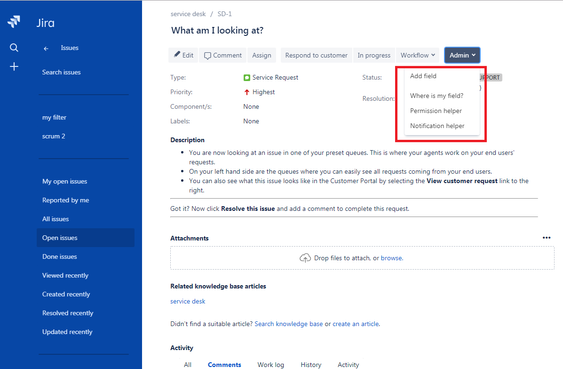Screen dimensions: 563x369
Task: Select Resolved recently filter
Action: tap(68, 313)
